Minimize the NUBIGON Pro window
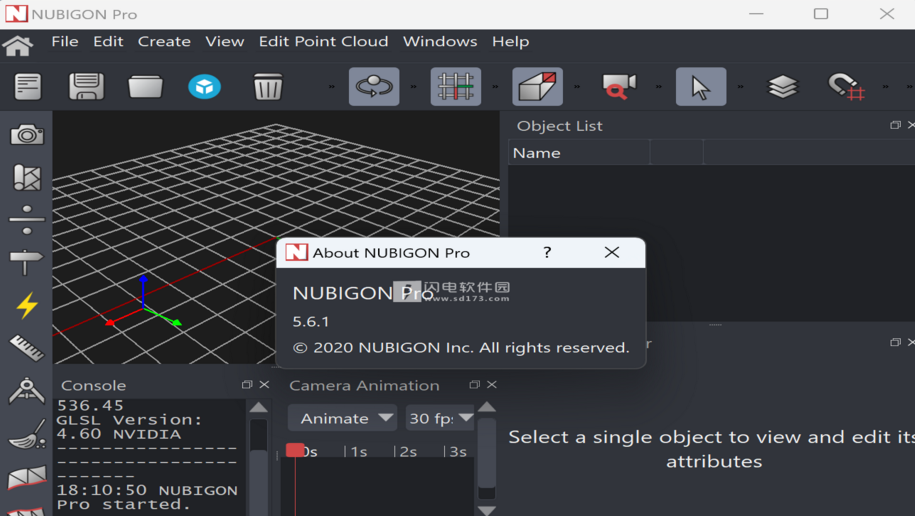The image size is (915, 516). click(x=756, y=13)
